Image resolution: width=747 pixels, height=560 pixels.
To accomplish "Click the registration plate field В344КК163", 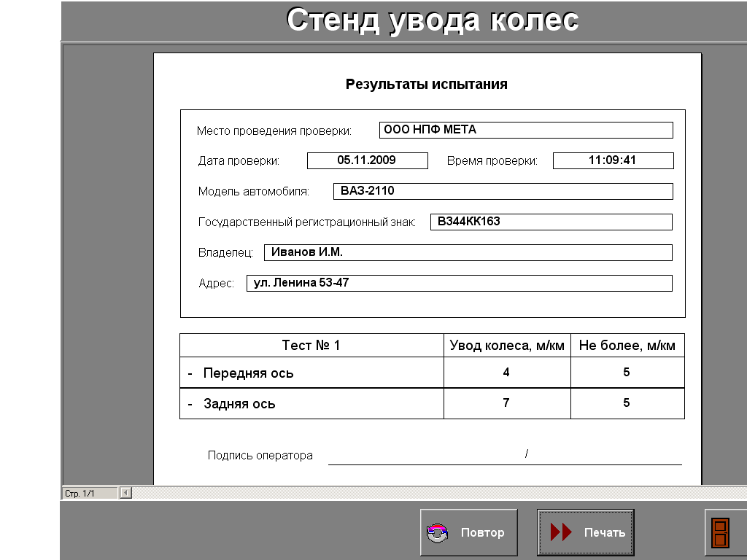I will point(551,222).
